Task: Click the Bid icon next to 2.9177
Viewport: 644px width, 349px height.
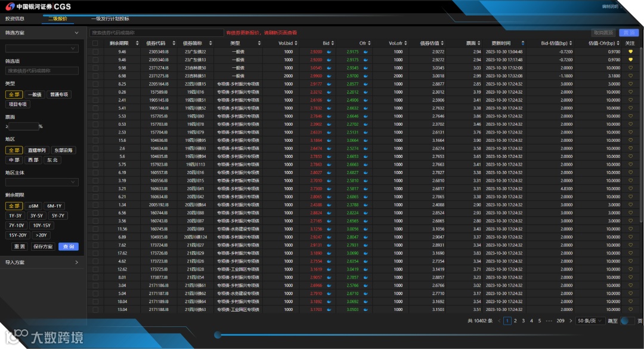Action: tap(329, 84)
